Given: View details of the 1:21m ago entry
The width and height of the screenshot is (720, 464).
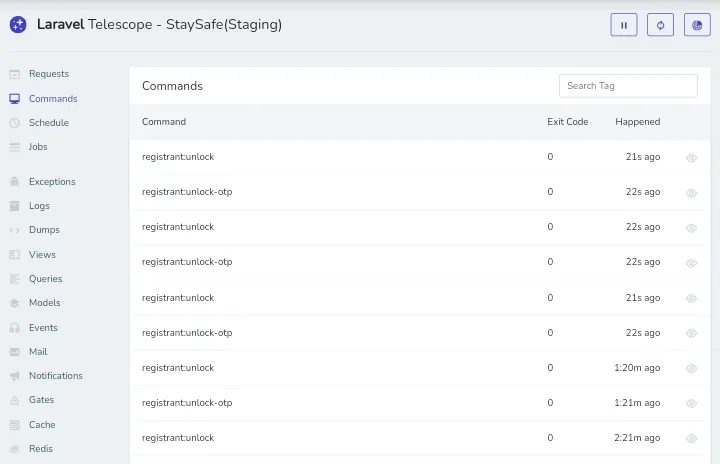Looking at the screenshot, I should (691, 403).
